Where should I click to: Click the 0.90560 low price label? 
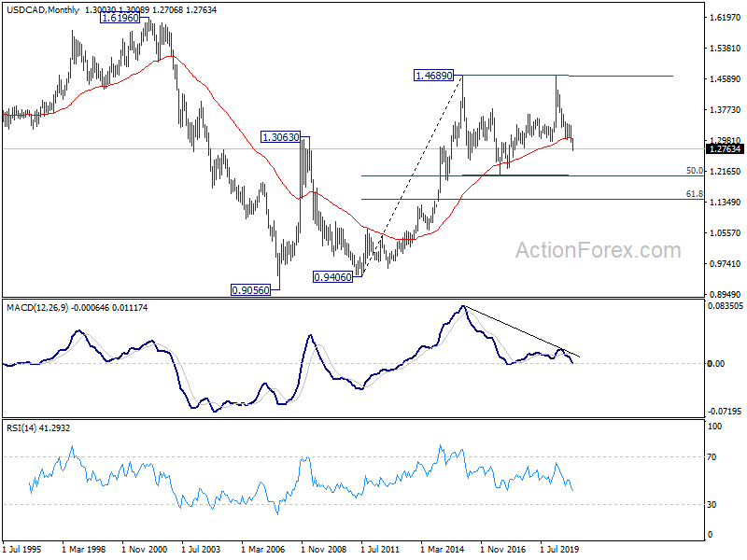coord(250,290)
